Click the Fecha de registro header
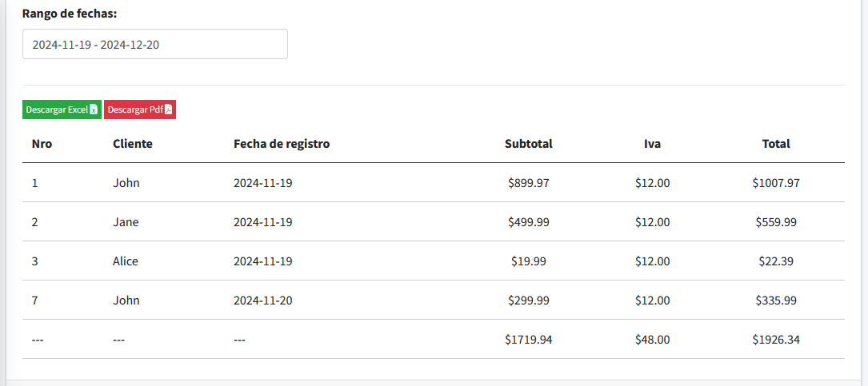This screenshot has height=386, width=868. click(x=282, y=144)
